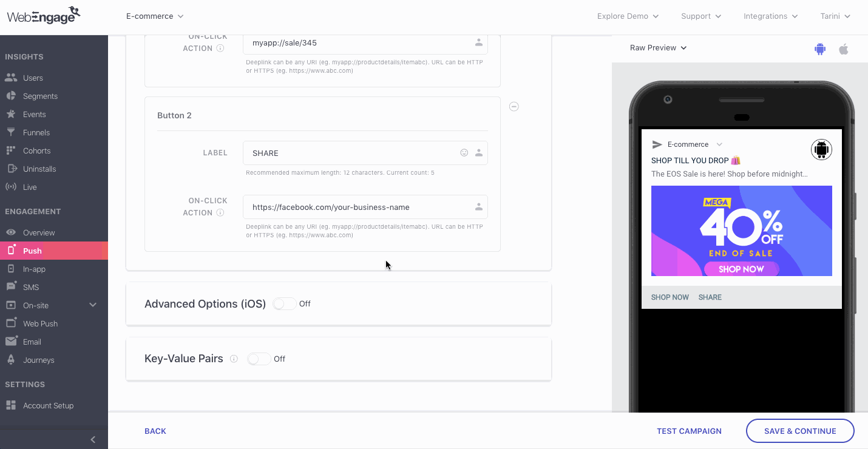The width and height of the screenshot is (868, 449).
Task: Click personalization icon in facebook URL field
Action: click(479, 207)
